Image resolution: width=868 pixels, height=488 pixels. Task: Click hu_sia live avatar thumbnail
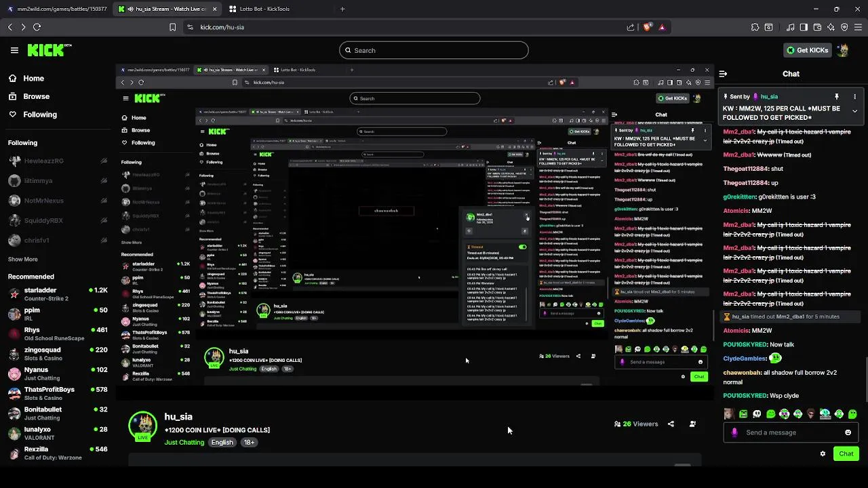(142, 426)
